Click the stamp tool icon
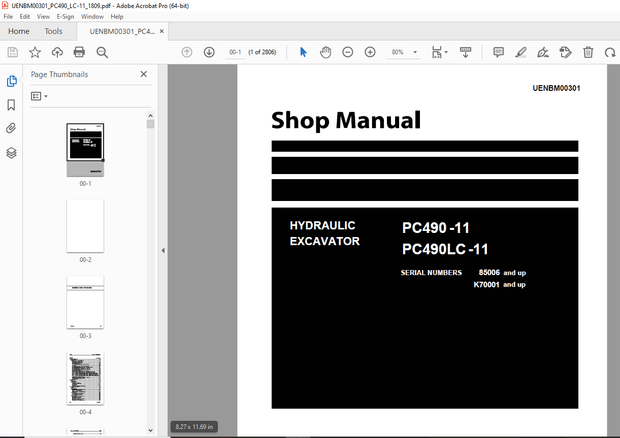 [565, 52]
